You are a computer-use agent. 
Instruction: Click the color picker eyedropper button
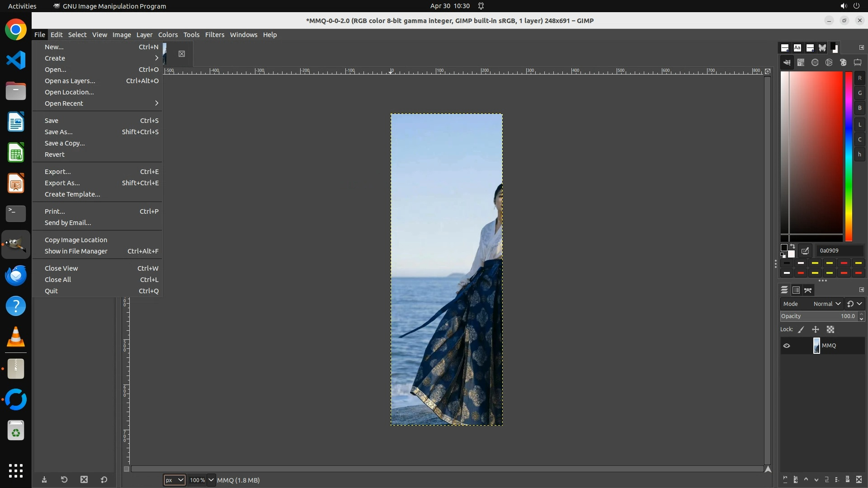805,251
